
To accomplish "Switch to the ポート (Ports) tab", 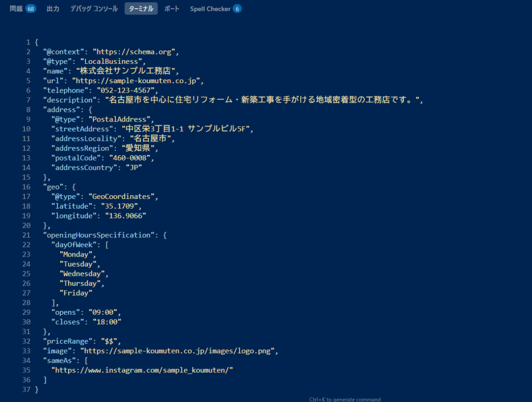I will pos(171,9).
